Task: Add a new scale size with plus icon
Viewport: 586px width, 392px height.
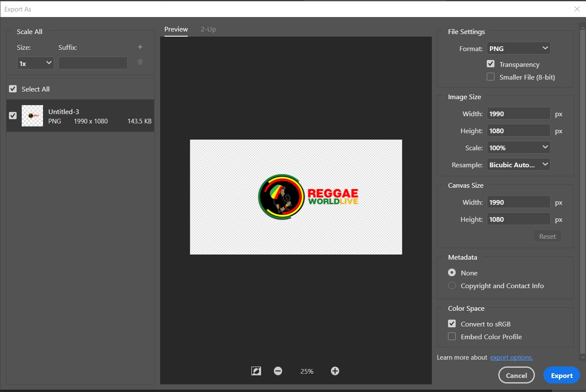Action: pyautogui.click(x=140, y=47)
